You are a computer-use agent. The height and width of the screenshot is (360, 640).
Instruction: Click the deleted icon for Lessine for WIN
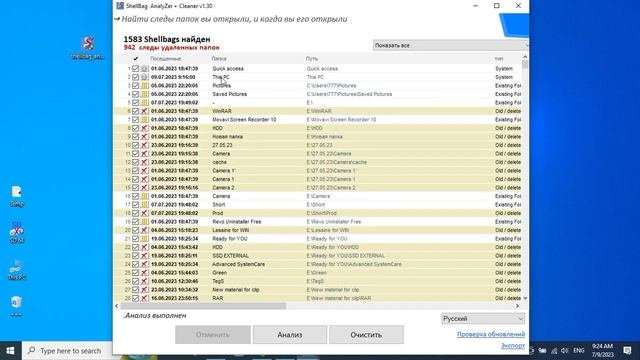pos(144,230)
